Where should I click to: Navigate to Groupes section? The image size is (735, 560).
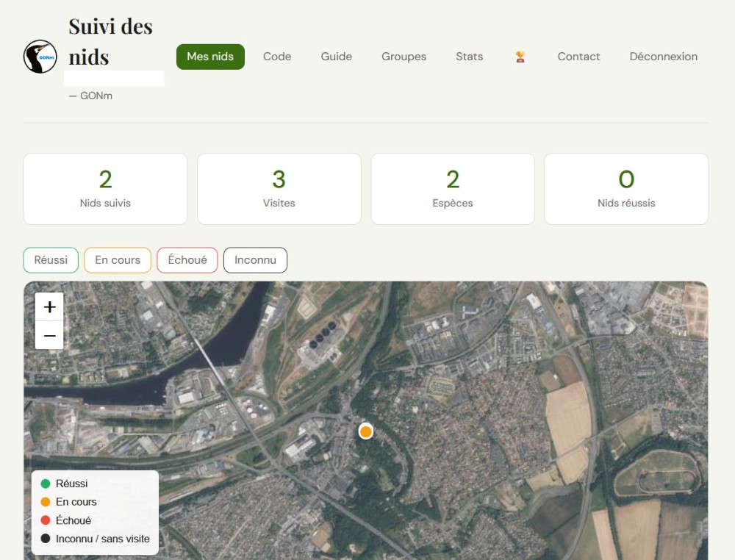pyautogui.click(x=404, y=57)
